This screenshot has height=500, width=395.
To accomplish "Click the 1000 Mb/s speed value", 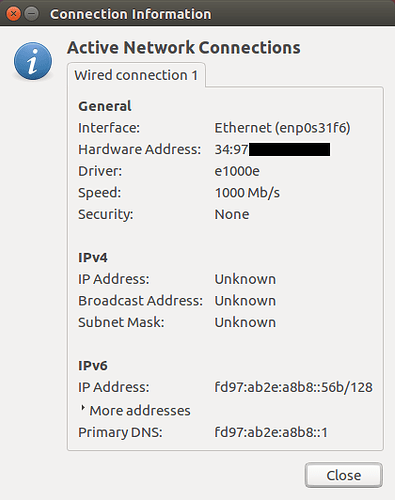I will pos(247,193).
